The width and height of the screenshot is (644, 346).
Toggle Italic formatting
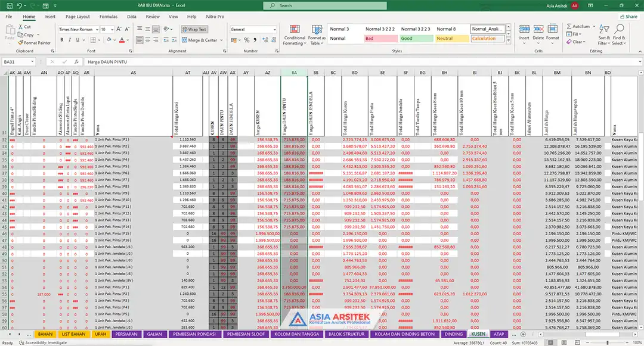point(70,40)
